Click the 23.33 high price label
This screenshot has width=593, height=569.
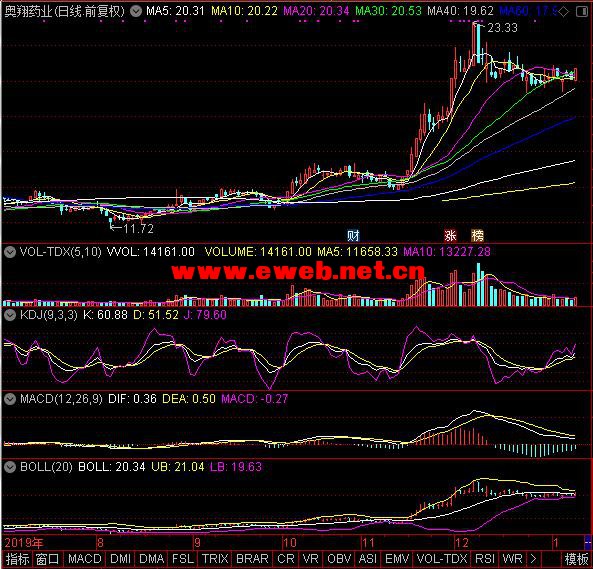point(502,28)
